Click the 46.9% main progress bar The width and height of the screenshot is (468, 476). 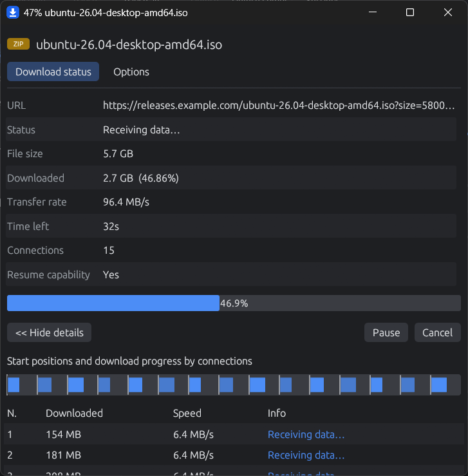[234, 303]
